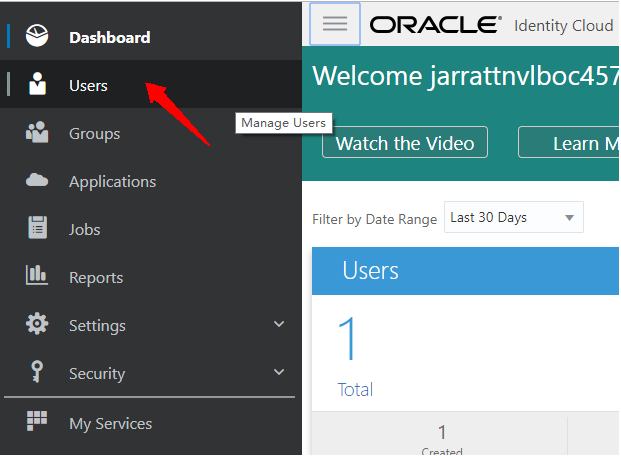Click the Users person icon
The height and width of the screenshot is (456, 621).
(x=37, y=85)
